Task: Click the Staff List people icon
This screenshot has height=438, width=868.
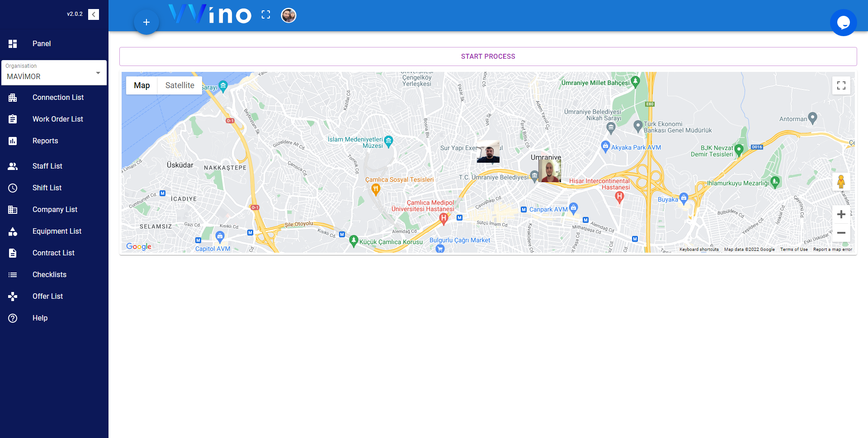Action: pyautogui.click(x=12, y=166)
